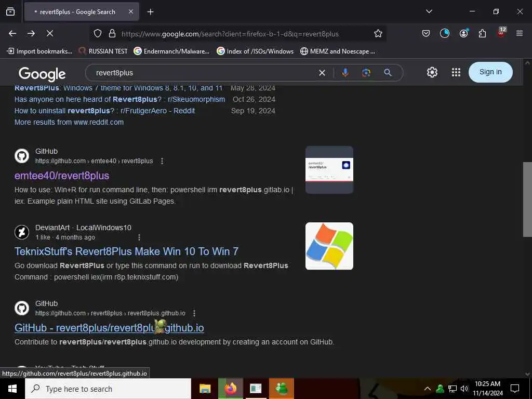
Task: Open emtee40/revert8plus result
Action: pyautogui.click(x=62, y=176)
